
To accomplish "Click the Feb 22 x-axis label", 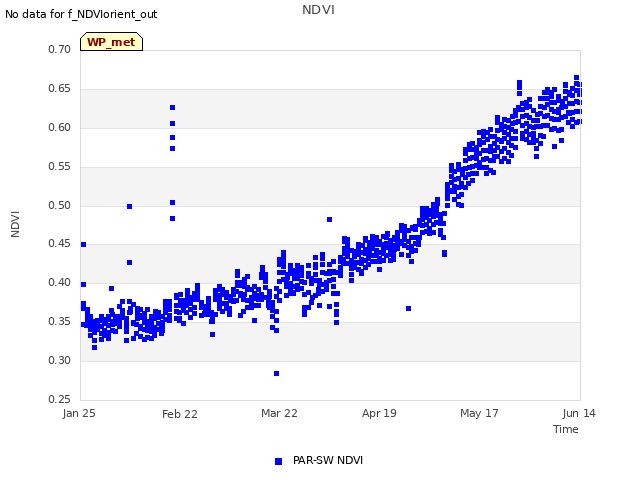I will 180,414.
